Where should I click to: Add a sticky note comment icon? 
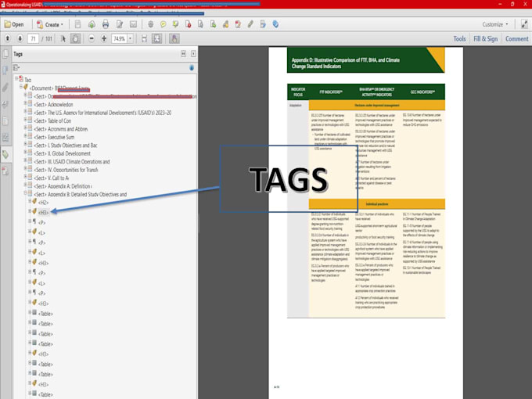point(164,24)
